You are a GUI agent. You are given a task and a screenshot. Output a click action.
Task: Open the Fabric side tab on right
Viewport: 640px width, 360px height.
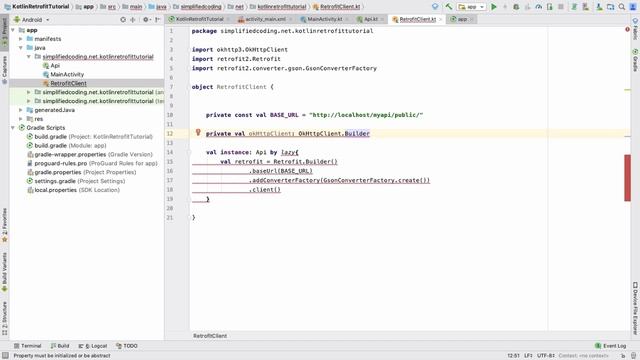[635, 29]
